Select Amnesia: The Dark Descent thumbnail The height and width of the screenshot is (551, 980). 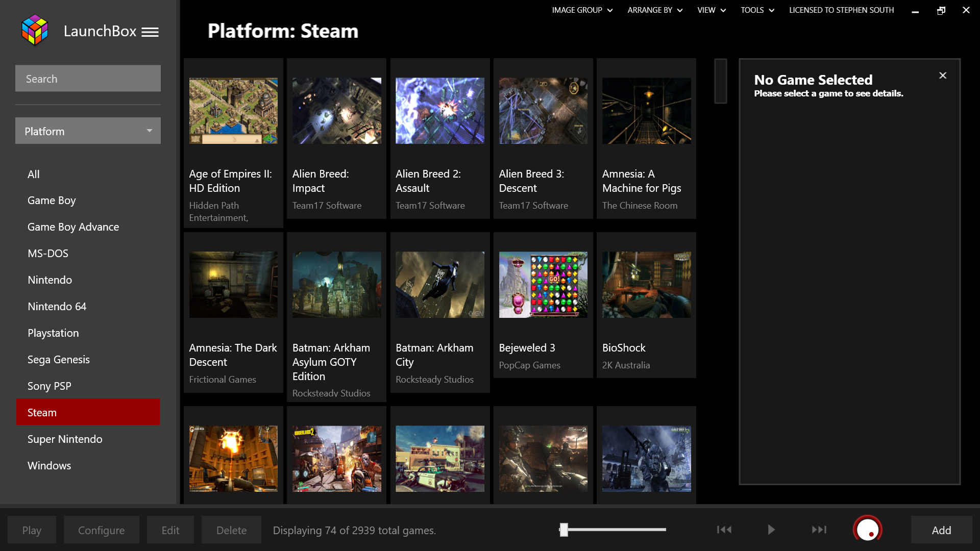pos(233,285)
